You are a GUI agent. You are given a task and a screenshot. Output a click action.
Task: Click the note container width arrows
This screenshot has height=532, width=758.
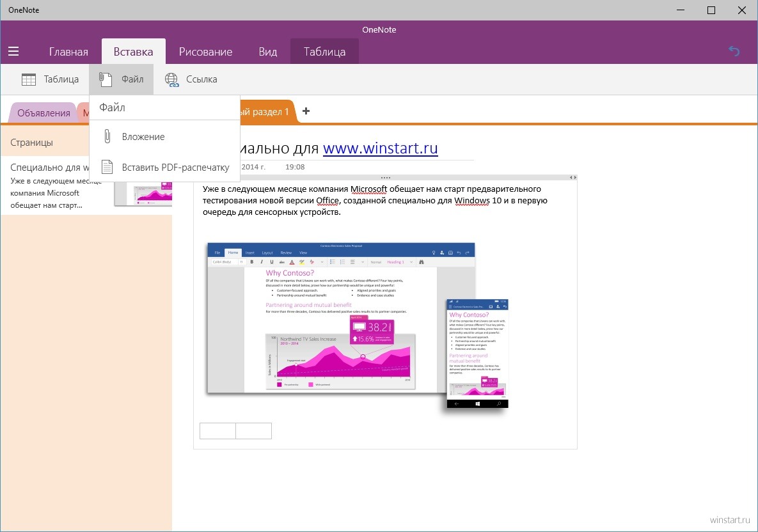pyautogui.click(x=573, y=177)
